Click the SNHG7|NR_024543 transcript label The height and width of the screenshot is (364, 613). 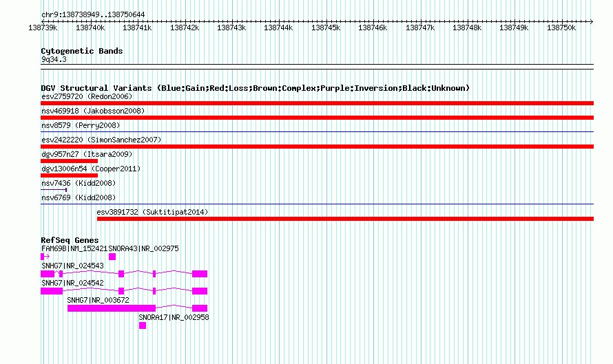72,266
